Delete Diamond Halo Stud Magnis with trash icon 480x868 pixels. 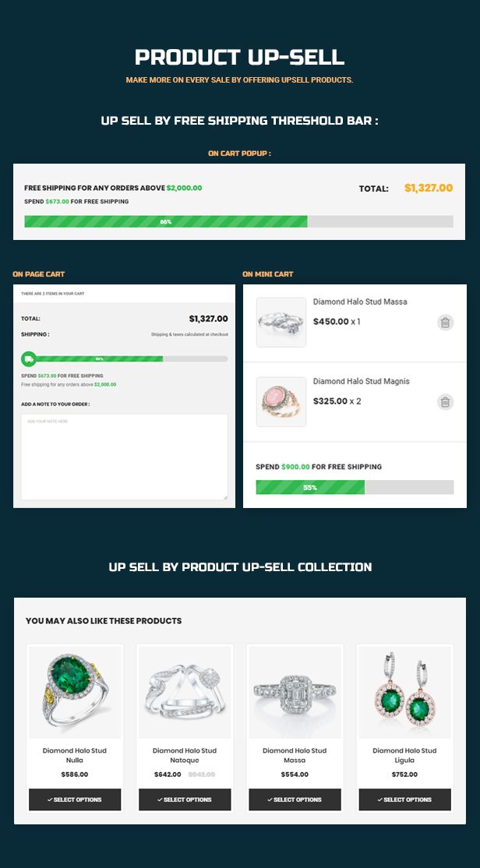pyautogui.click(x=445, y=402)
